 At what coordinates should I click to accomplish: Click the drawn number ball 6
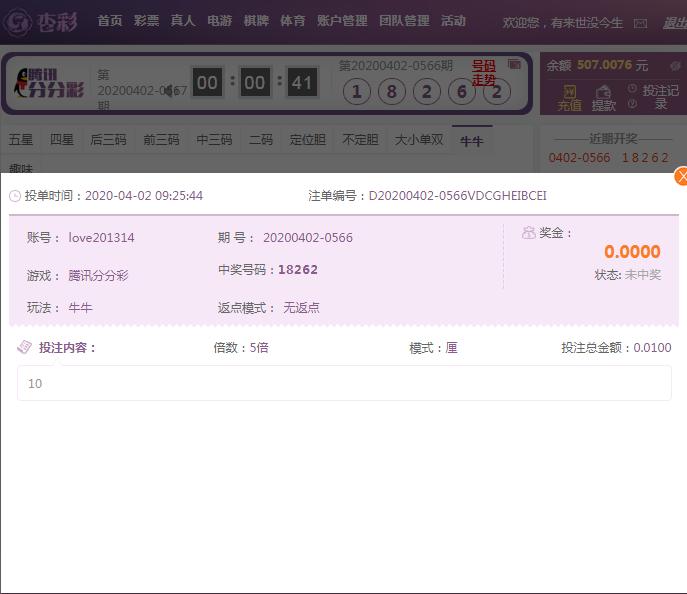tap(462, 92)
